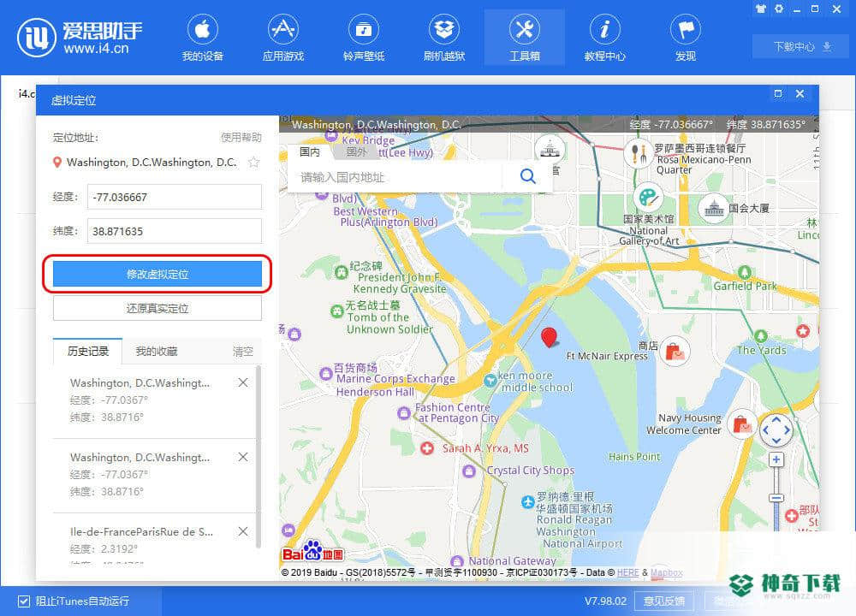This screenshot has width=856, height=616.
Task: Click the 国家美术馆 palette marker
Action: click(647, 198)
